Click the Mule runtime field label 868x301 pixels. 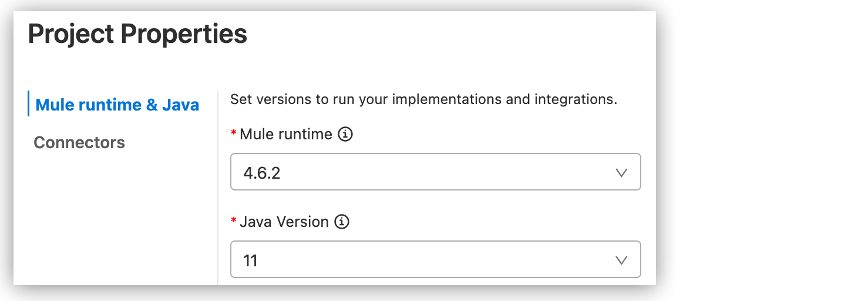[286, 135]
